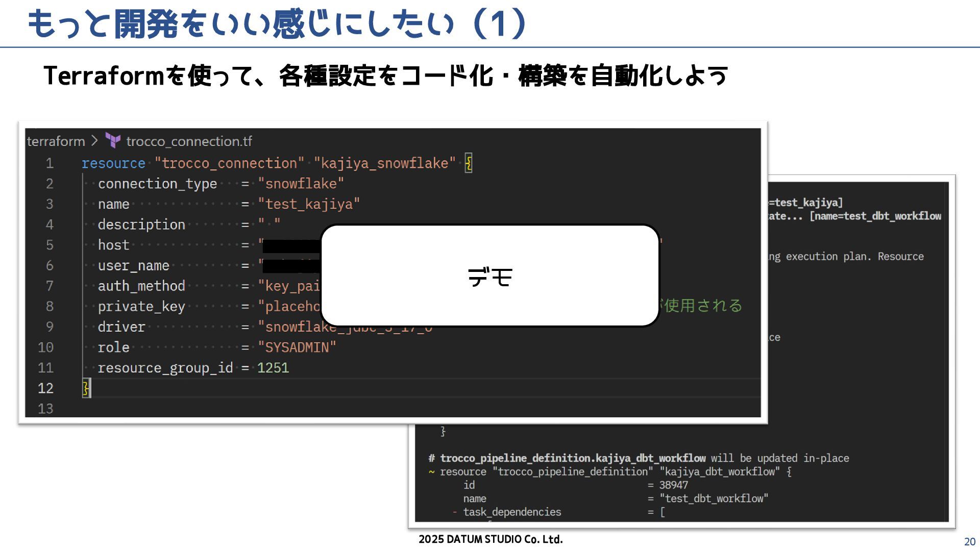Viewport: 980px width, 551px height.
Task: Click the id value 38947 in terminal
Action: (x=674, y=485)
